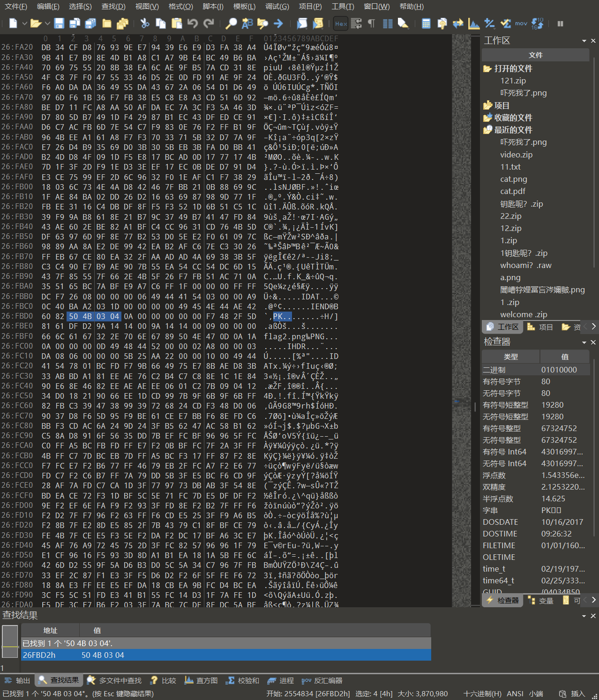Toggle the Hex edit mode button
The width and height of the screenshot is (599, 700).
pos(341,23)
